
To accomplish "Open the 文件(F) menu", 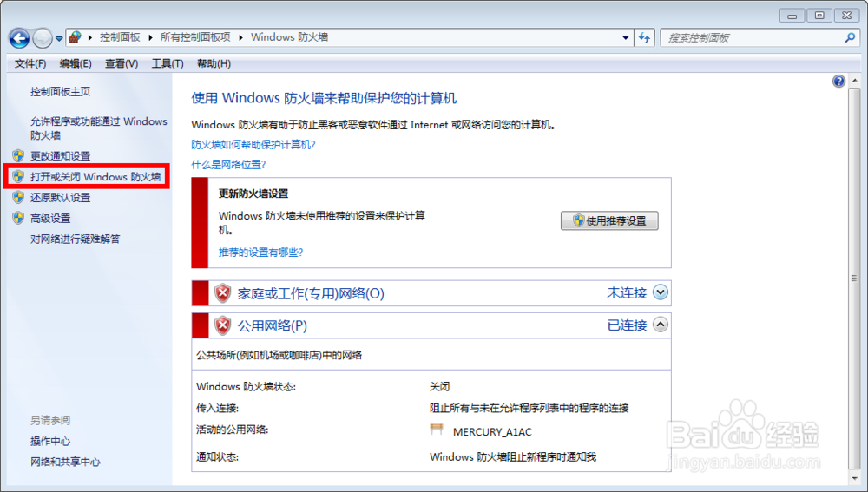I will point(30,63).
